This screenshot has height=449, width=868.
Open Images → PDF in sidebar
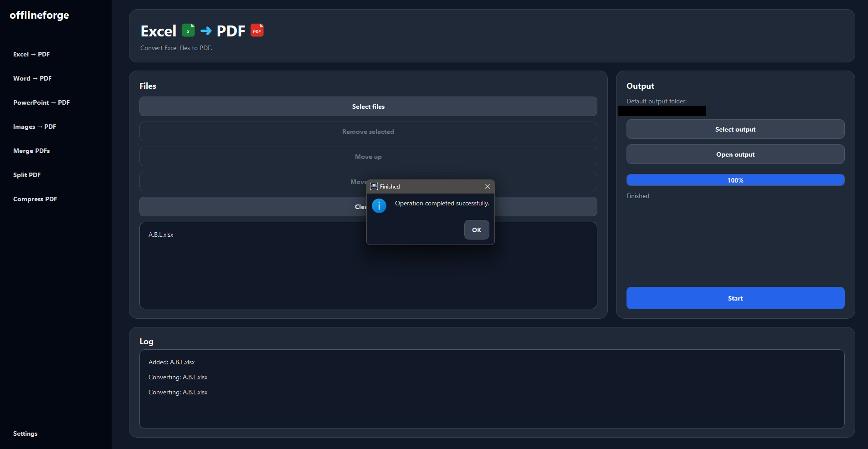(x=35, y=127)
